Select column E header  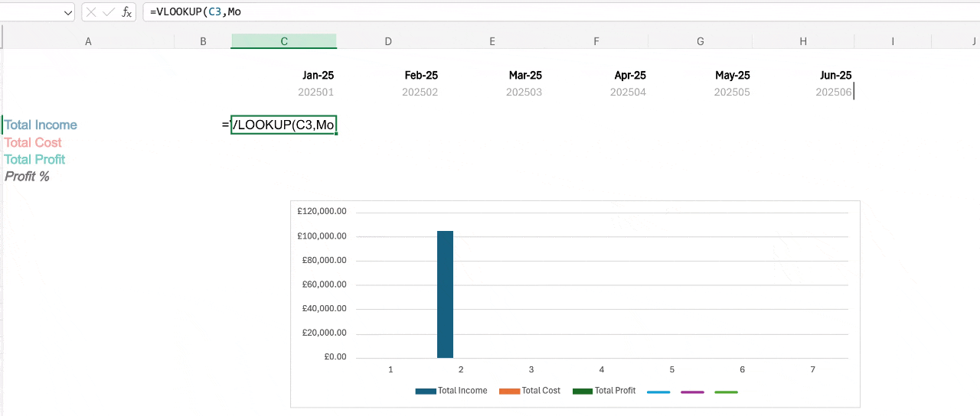click(492, 41)
